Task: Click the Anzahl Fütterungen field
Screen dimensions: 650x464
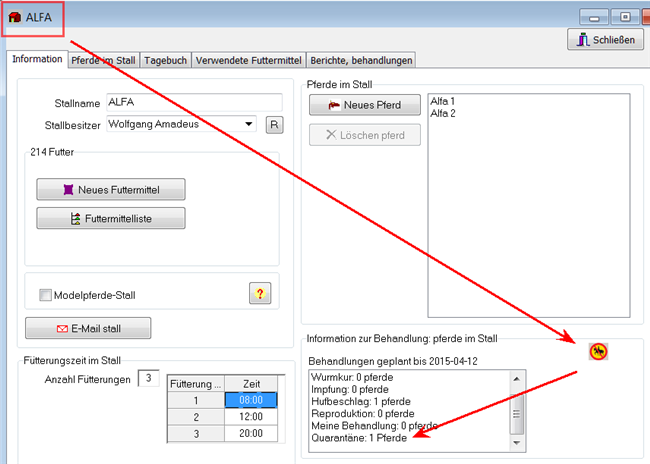Action: [148, 378]
